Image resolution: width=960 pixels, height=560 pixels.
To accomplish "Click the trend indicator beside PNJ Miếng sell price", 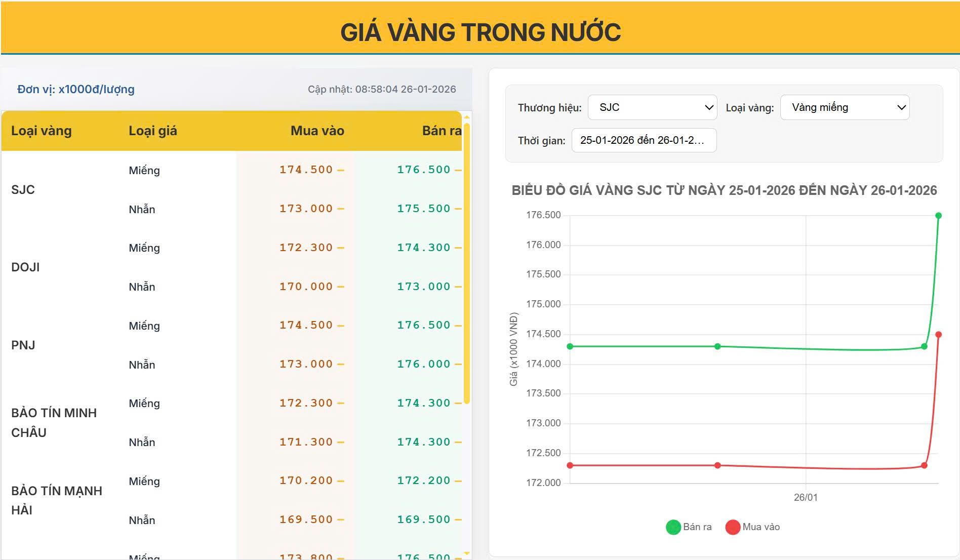I will [458, 325].
